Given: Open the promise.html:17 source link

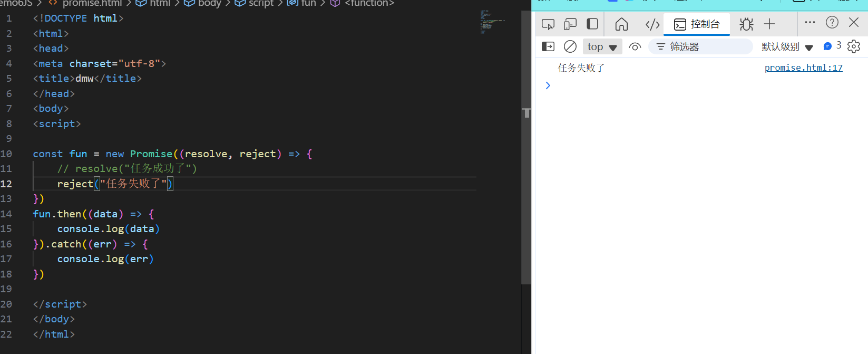Looking at the screenshot, I should pos(804,68).
